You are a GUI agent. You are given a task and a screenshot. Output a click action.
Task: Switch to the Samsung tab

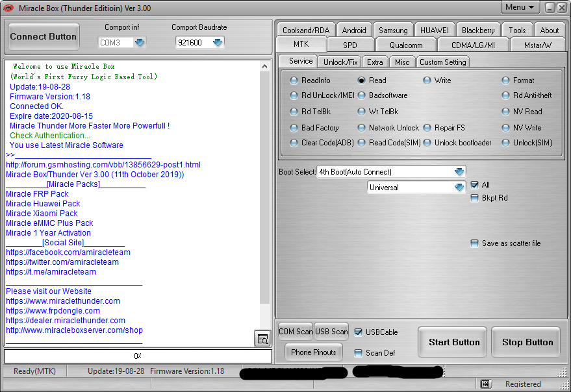pyautogui.click(x=393, y=31)
